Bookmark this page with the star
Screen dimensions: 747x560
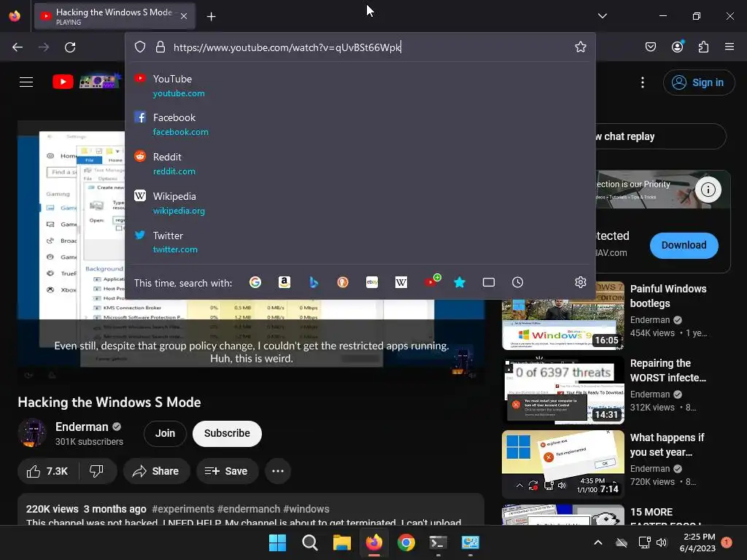580,47
